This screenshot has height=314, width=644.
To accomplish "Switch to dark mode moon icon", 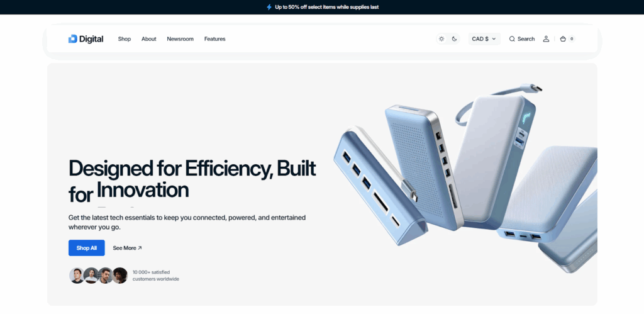I will (x=454, y=39).
